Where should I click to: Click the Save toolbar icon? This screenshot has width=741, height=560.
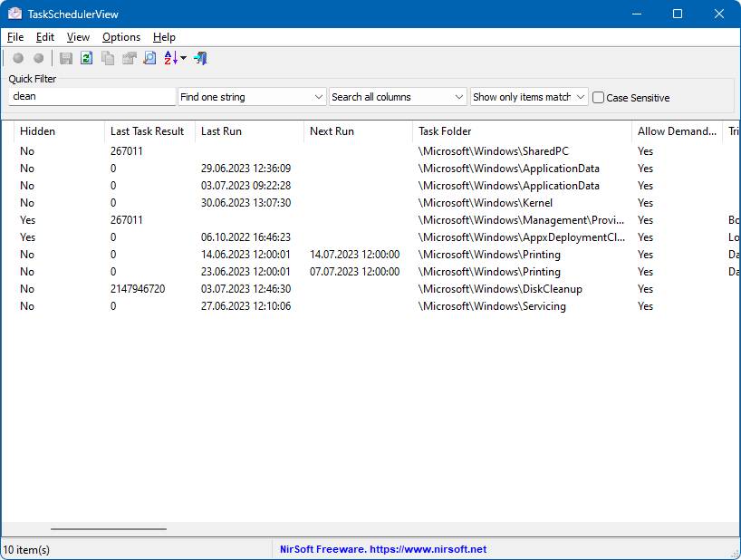click(66, 58)
